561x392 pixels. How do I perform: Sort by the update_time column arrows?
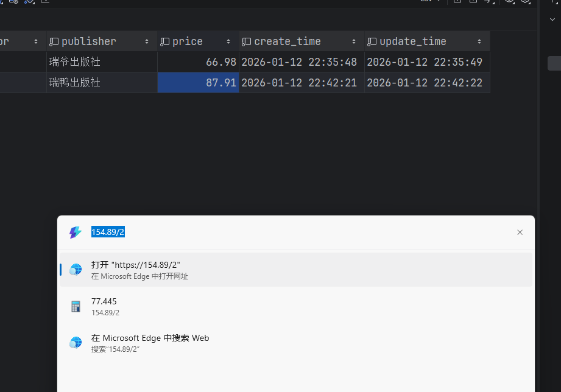[479, 42]
